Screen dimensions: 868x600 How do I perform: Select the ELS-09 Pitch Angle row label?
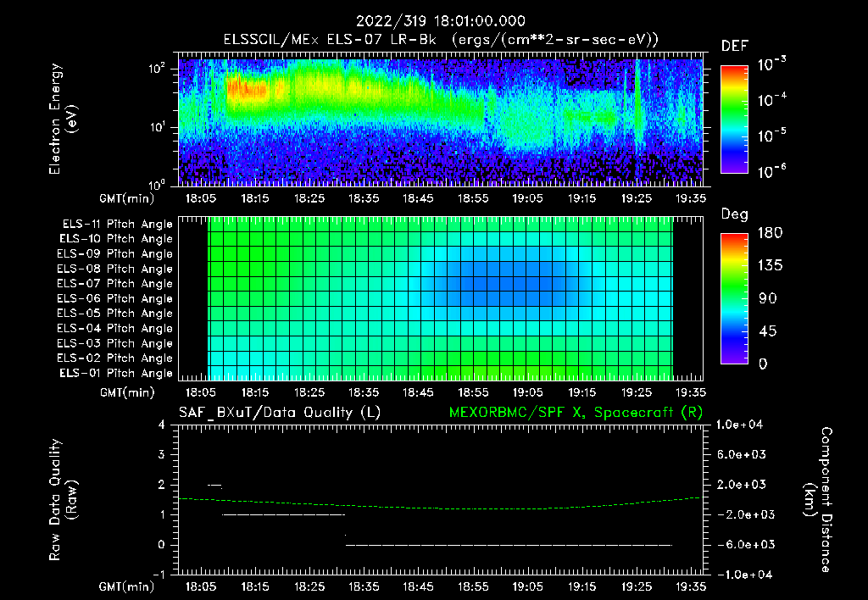click(x=114, y=254)
